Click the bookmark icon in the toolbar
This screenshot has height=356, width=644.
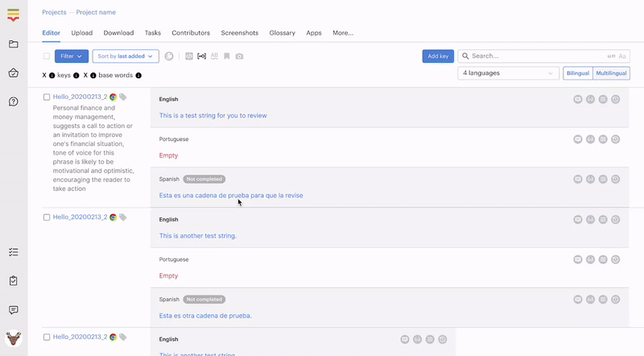coord(227,56)
